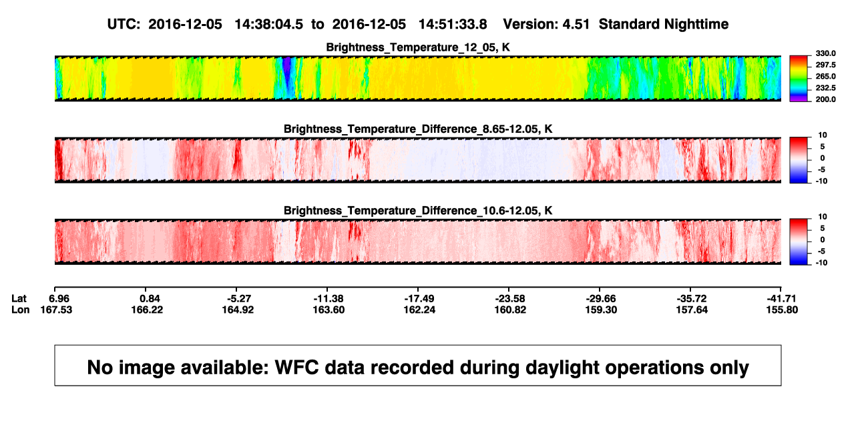This screenshot has height=445, width=868.
Task: Select the Brightness_Temperature_12_05 image strip
Action: 418,78
